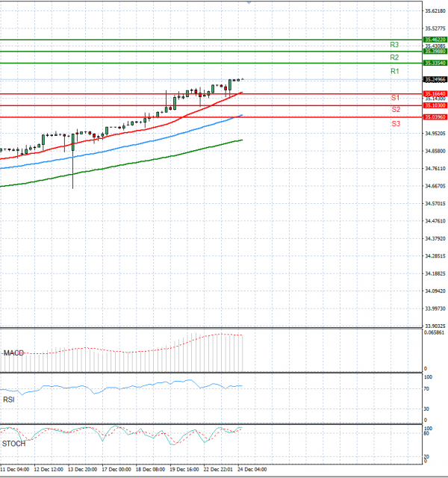448x478 pixels.
Task: Click the S3 support label
Action: [396, 124]
